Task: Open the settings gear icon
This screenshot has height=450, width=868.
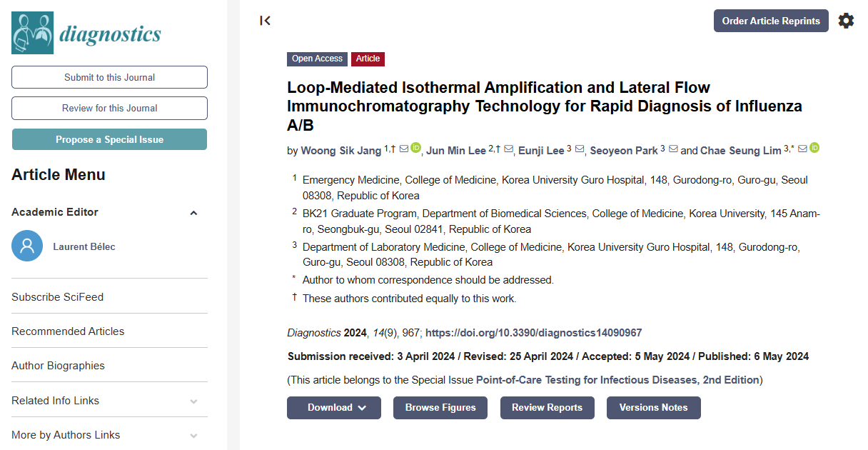Action: point(846,21)
